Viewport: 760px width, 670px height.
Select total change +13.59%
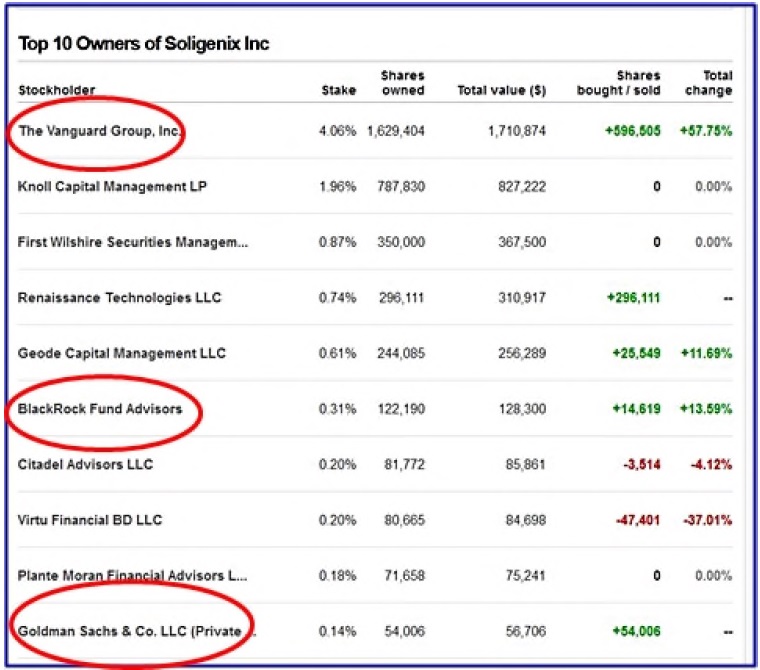[706, 409]
